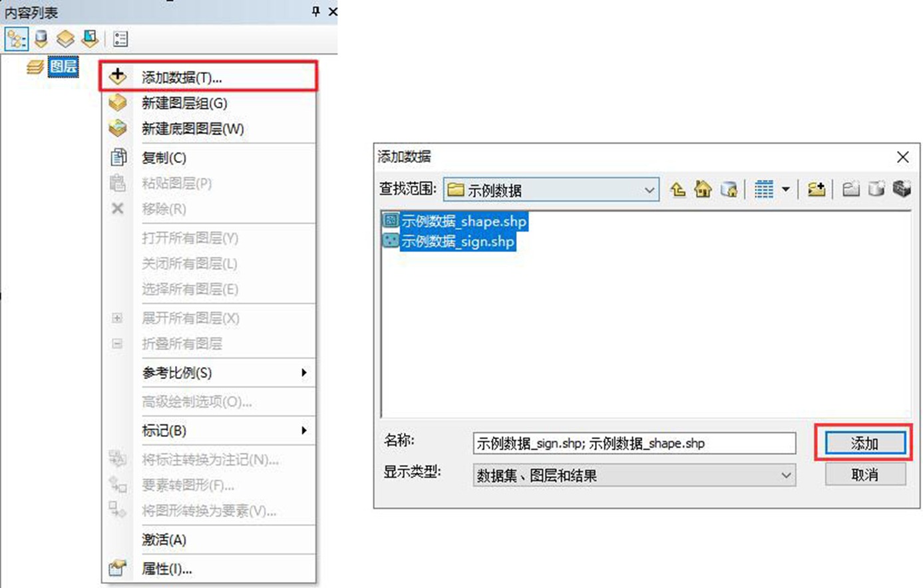Choose 添加数据(T)... from context menu
Viewport: 923px width, 588px height.
point(182,77)
